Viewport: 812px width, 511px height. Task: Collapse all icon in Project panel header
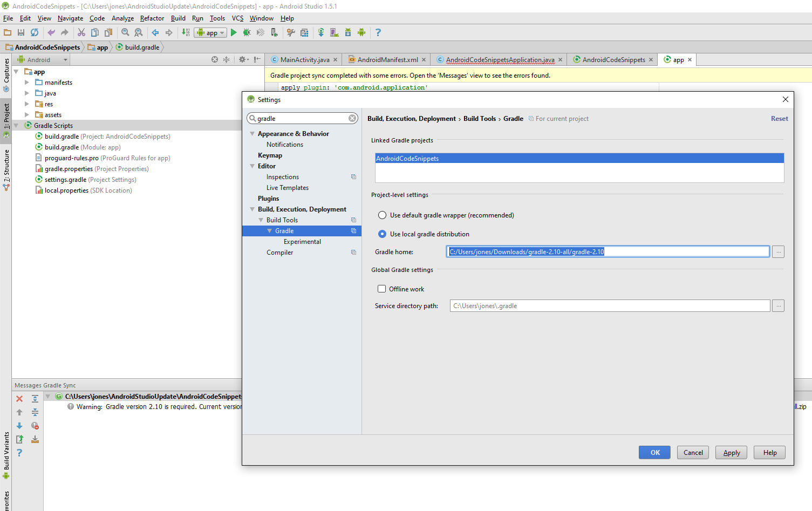227,59
